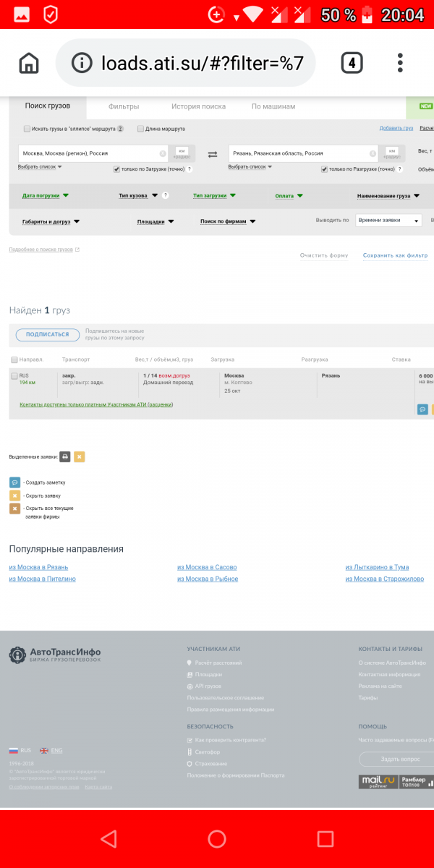Open the browser three-dot menu

click(x=400, y=63)
